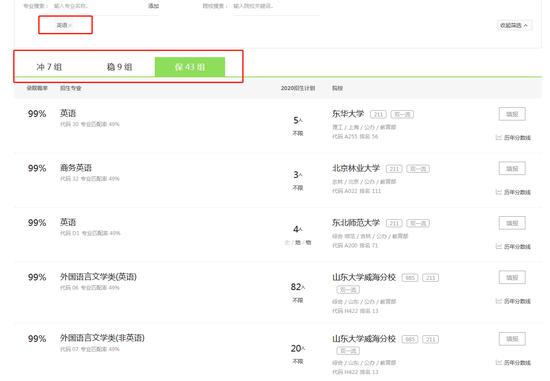Click the 99% probability for 商务英语
This screenshot has height=381, width=550.
[x=37, y=168]
